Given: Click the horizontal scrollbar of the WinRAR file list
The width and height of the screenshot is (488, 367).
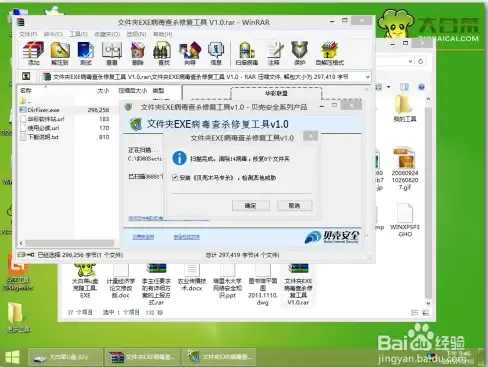Looking at the screenshot, I should 69,243.
